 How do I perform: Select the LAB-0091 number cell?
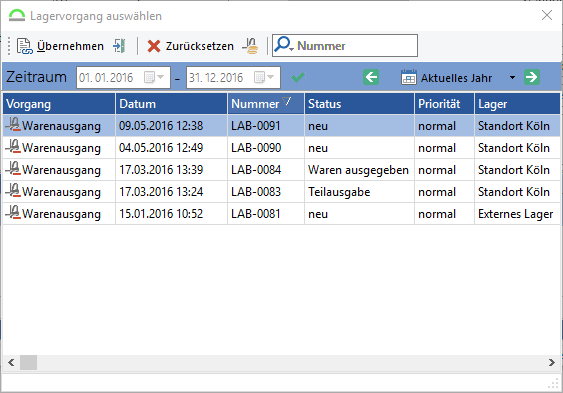[266, 126]
